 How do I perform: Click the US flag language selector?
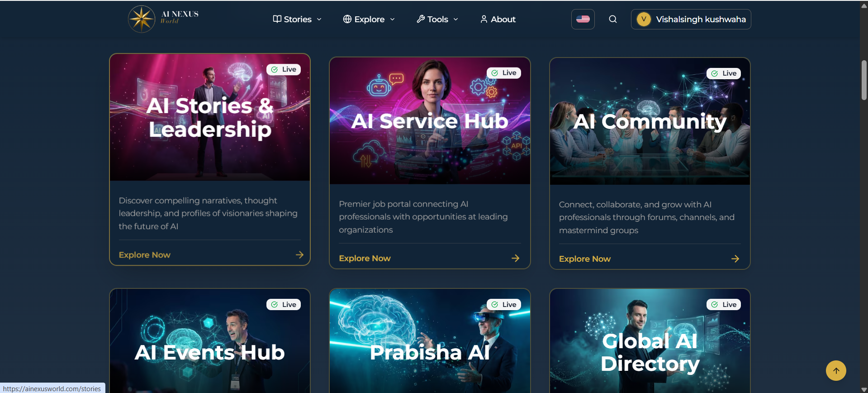point(583,19)
